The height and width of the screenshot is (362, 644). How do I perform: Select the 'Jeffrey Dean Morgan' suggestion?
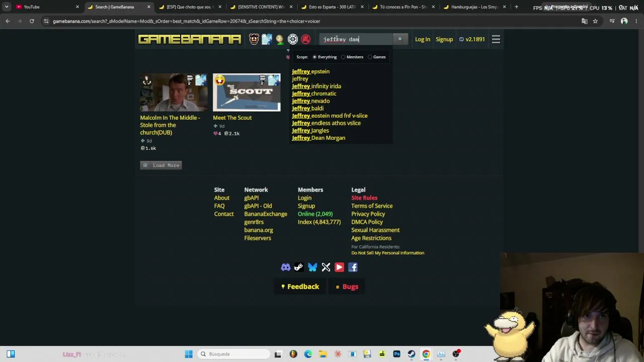318,138
